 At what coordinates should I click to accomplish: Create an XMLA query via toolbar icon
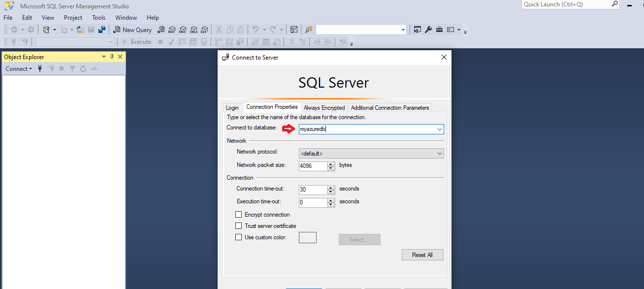[x=194, y=30]
